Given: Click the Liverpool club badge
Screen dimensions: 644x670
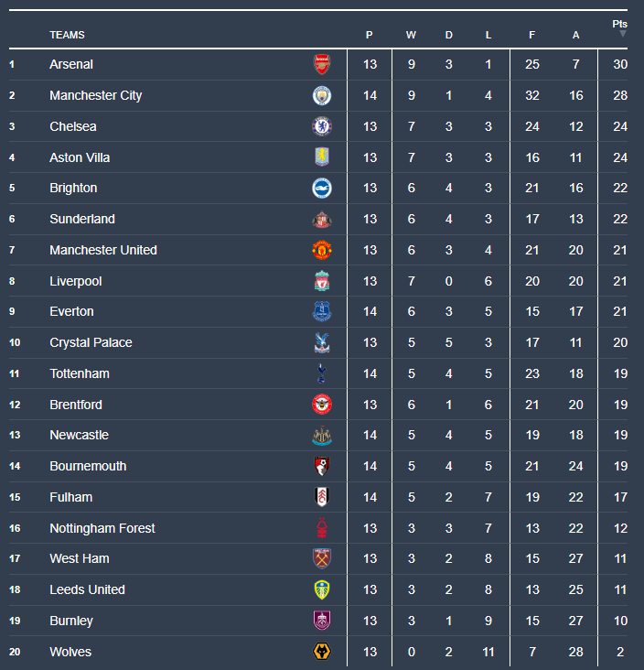Looking at the screenshot, I should (321, 281).
